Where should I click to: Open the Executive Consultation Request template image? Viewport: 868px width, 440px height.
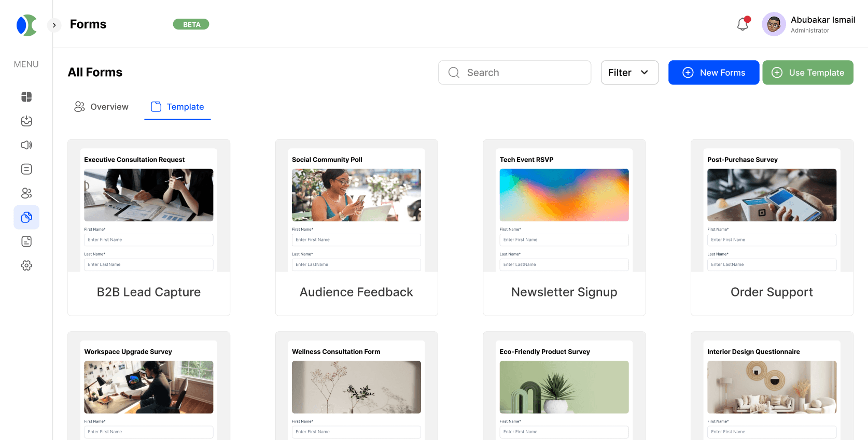[x=149, y=195]
